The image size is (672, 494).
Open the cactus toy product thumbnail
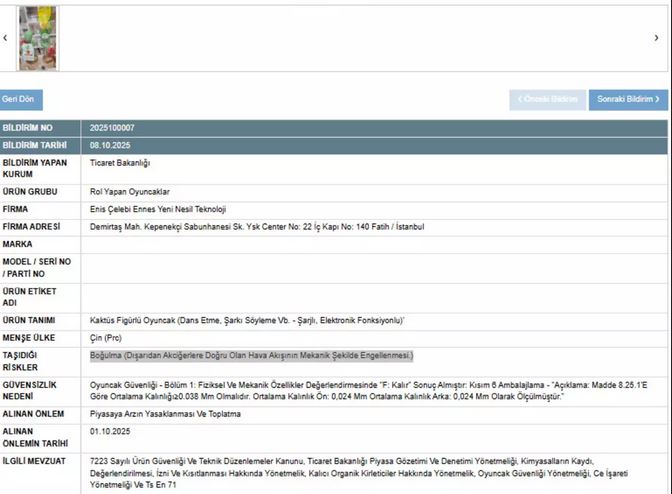click(39, 38)
